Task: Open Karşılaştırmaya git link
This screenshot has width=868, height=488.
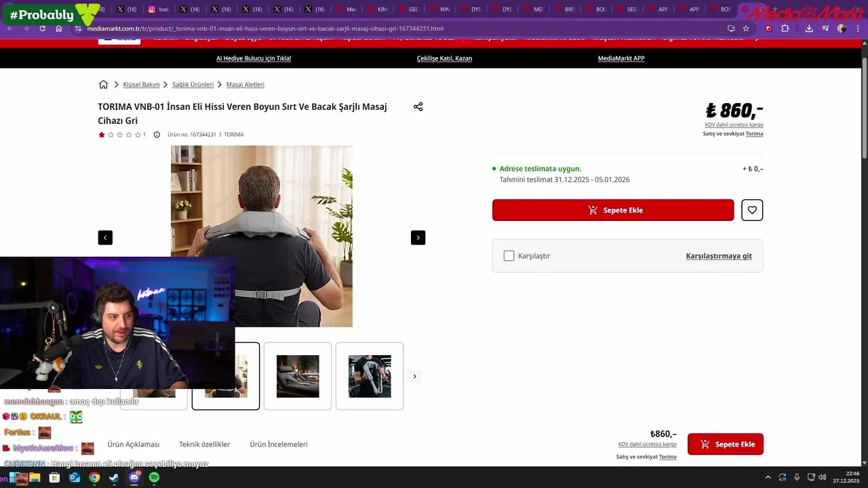Action: pyautogui.click(x=719, y=256)
